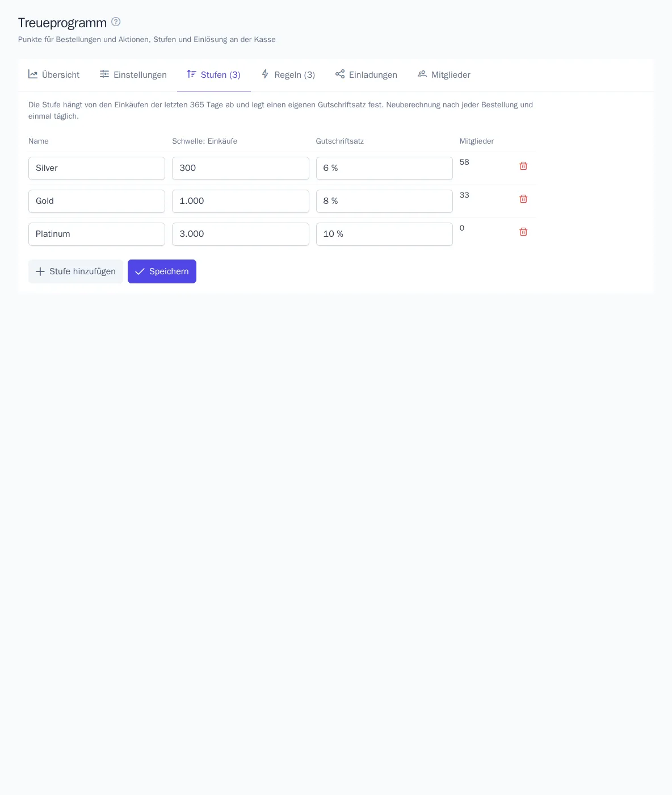The height and width of the screenshot is (795, 672).
Task: Click the lightning bolt icon of Regeln
Action: [265, 74]
